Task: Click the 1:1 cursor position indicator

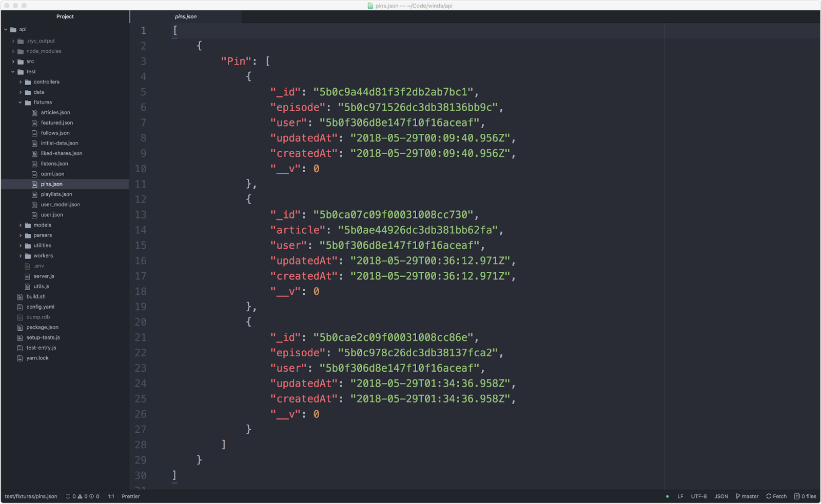Action: (x=111, y=496)
